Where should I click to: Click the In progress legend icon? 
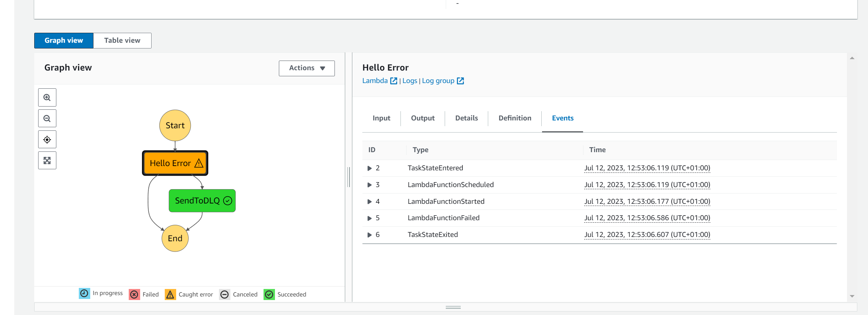click(x=85, y=293)
